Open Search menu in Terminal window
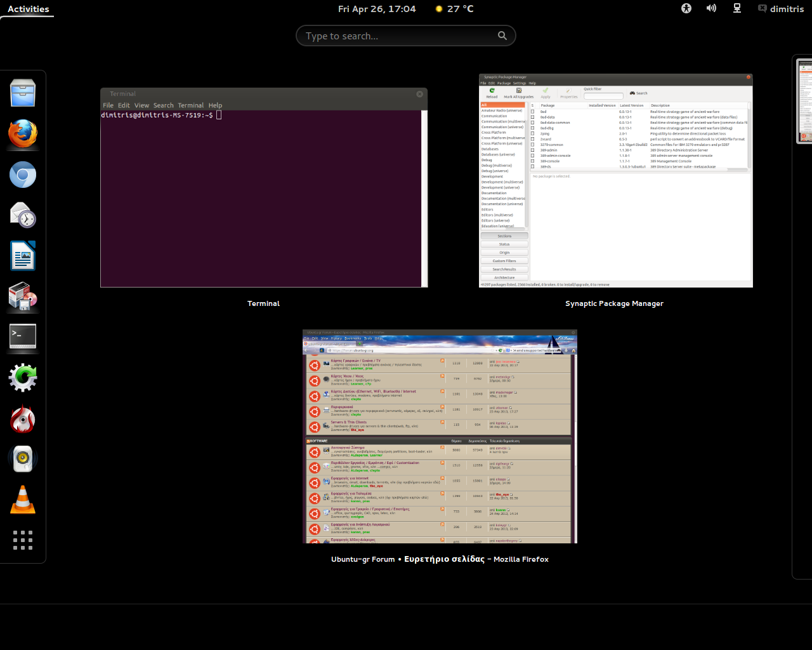This screenshot has height=650, width=812. tap(163, 105)
